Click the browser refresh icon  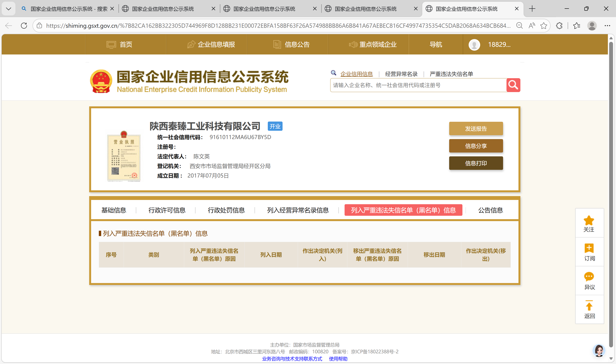[24, 25]
